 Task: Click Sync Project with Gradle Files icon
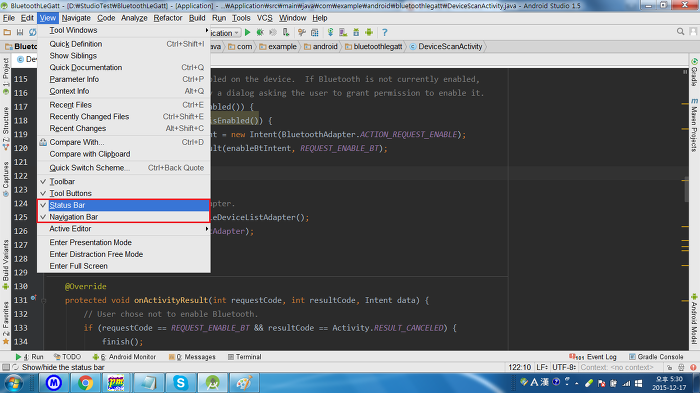coord(330,32)
